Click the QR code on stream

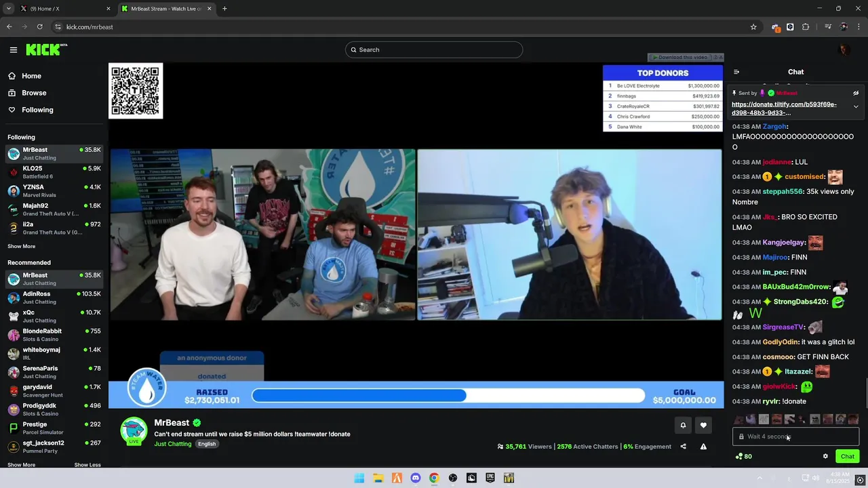(136, 91)
